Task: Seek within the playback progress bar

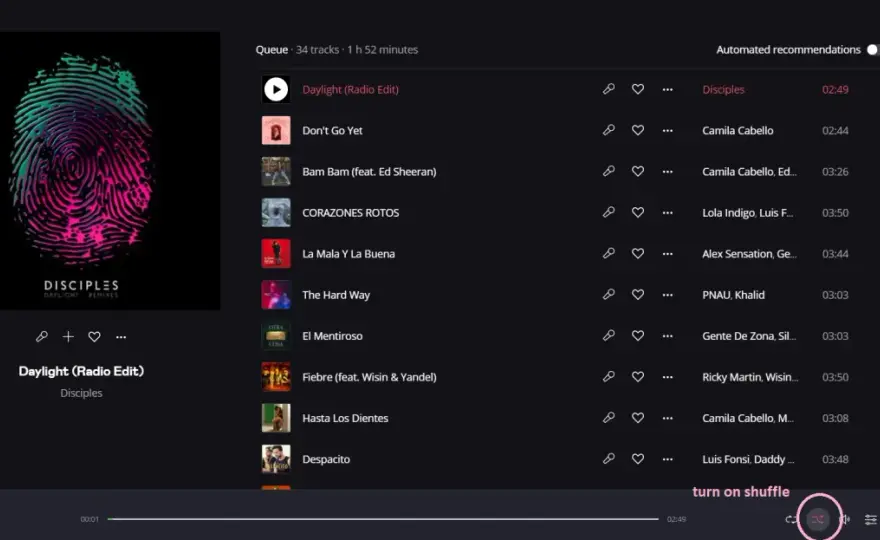Action: [x=383, y=519]
